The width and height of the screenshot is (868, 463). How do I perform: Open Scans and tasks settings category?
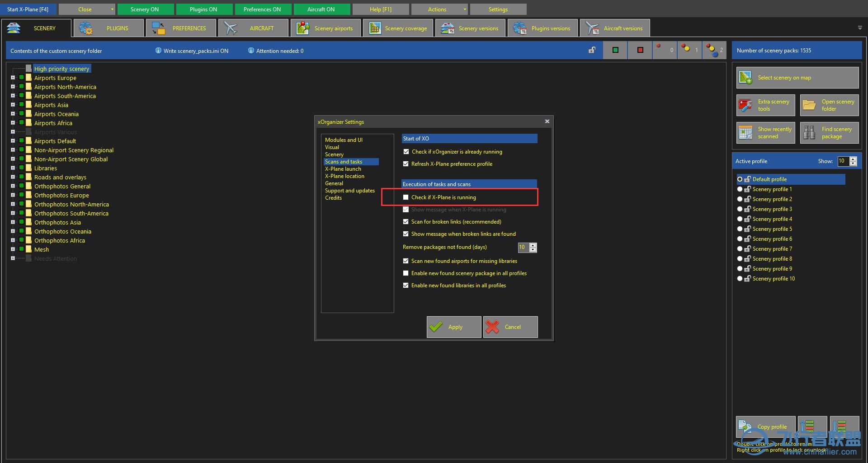click(344, 162)
